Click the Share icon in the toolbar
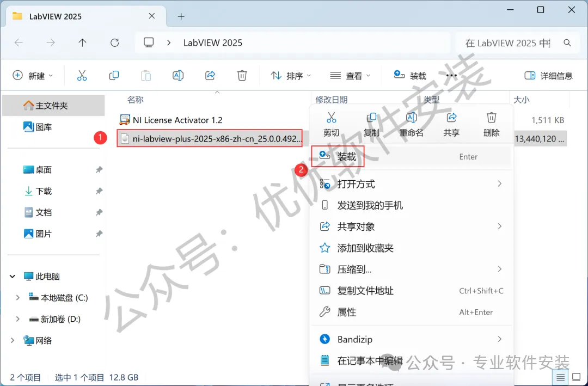588x386 pixels. tap(210, 76)
